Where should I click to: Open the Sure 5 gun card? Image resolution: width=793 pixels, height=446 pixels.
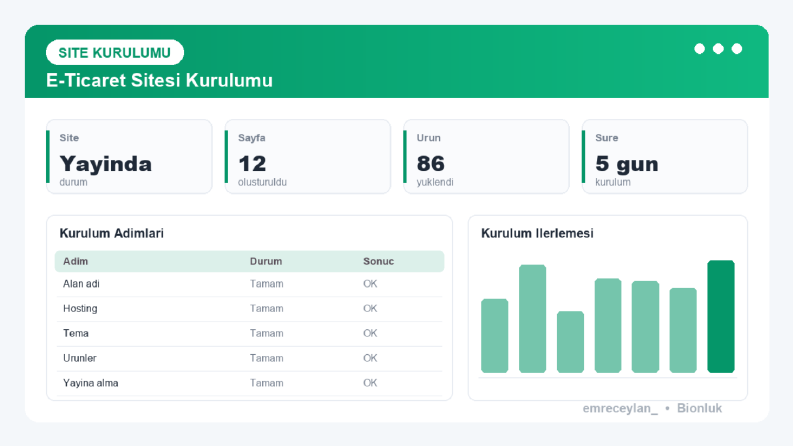[x=665, y=157]
